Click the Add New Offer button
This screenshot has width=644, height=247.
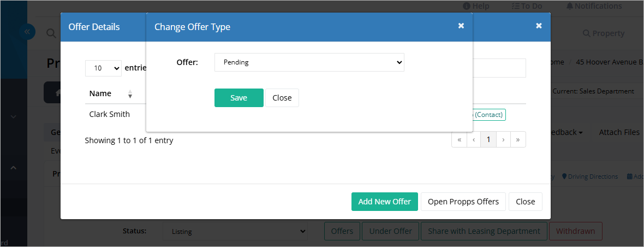pos(384,202)
